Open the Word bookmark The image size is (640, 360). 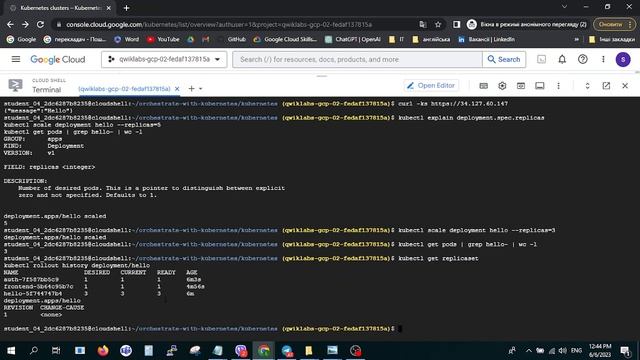coord(127,39)
